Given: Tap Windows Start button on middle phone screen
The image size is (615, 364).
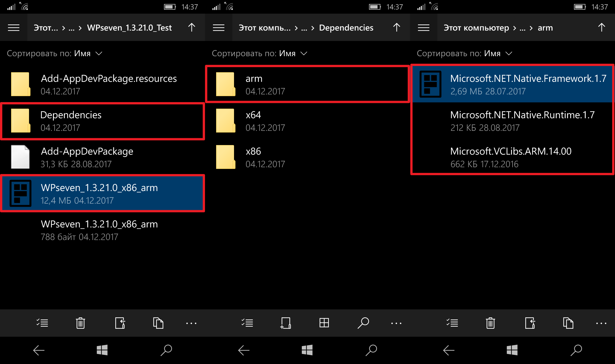Looking at the screenshot, I should [x=307, y=350].
